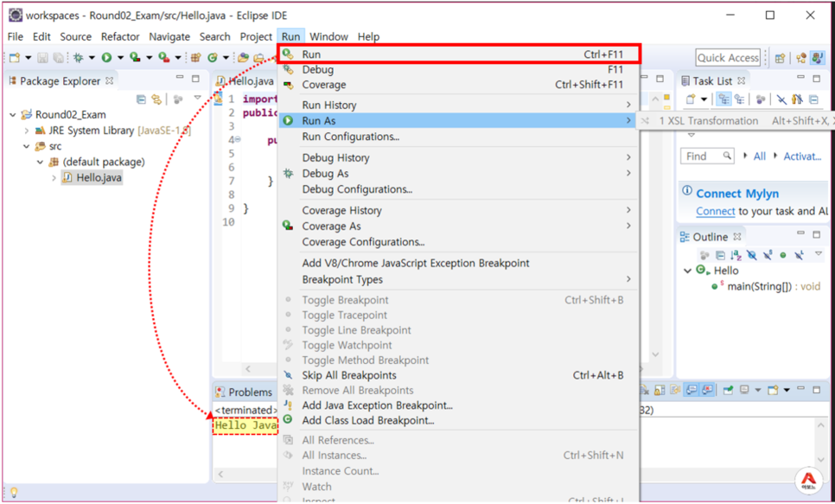Click the Display Selected Console icon
The width and height of the screenshot is (835, 504).
coord(744,390)
